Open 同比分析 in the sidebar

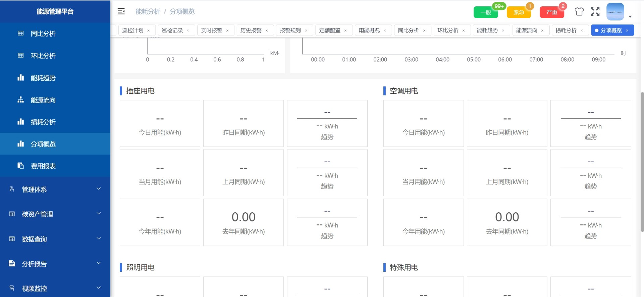(43, 34)
